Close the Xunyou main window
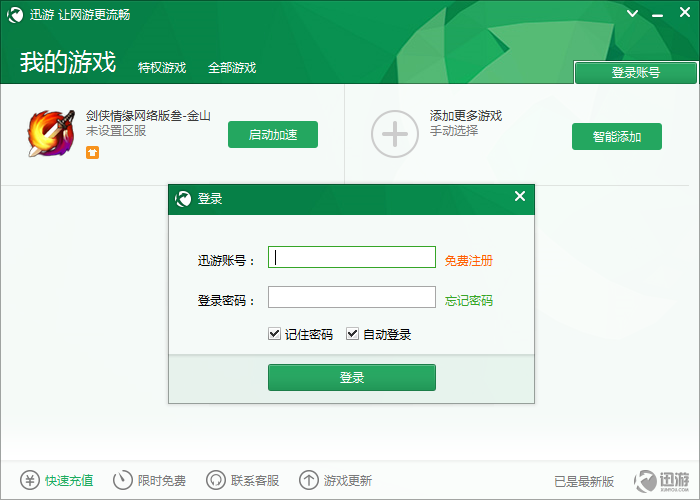This screenshot has width=700, height=500. [x=685, y=12]
